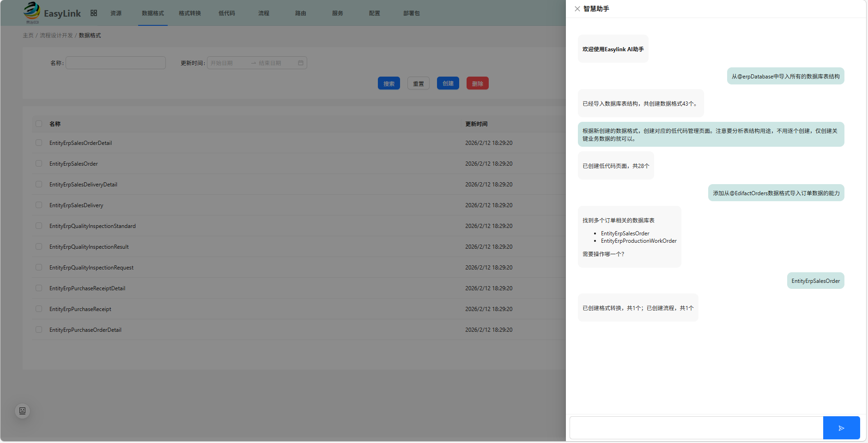Open the 数据格式 menu tab
Image resolution: width=868 pixels, height=443 pixels.
point(153,13)
